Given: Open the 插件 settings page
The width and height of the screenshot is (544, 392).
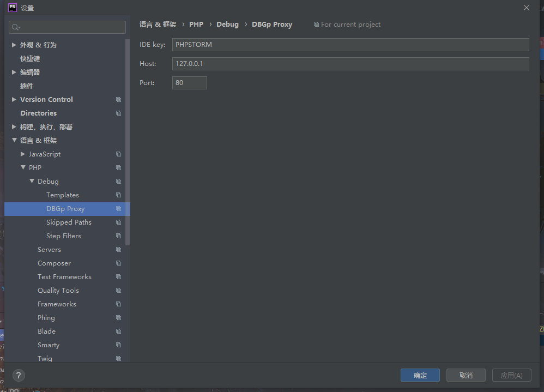Looking at the screenshot, I should pyautogui.click(x=27, y=86).
